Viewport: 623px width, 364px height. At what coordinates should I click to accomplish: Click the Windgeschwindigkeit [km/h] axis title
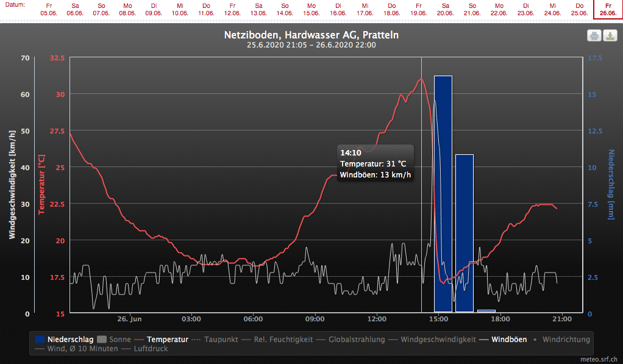12,184
